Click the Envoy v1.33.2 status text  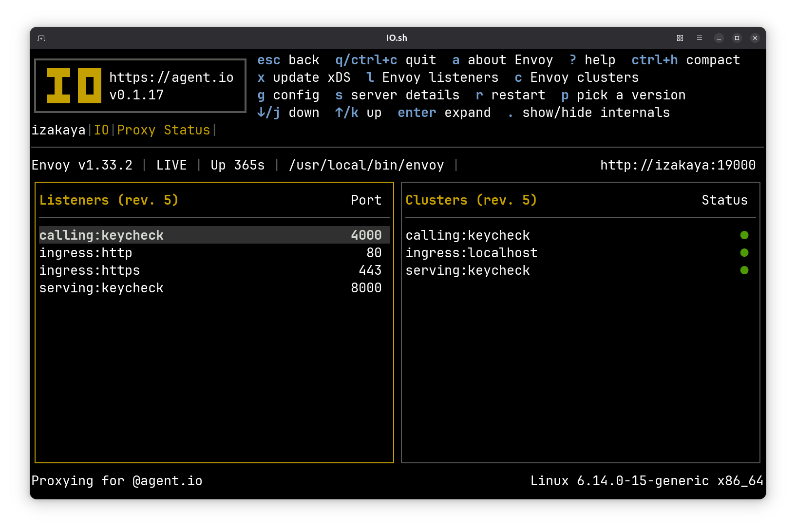[x=82, y=165]
